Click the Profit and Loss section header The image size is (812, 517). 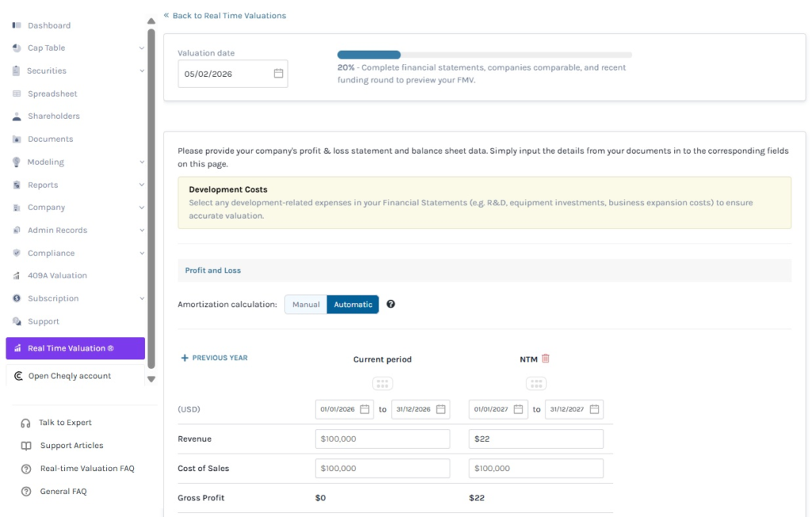point(485,270)
